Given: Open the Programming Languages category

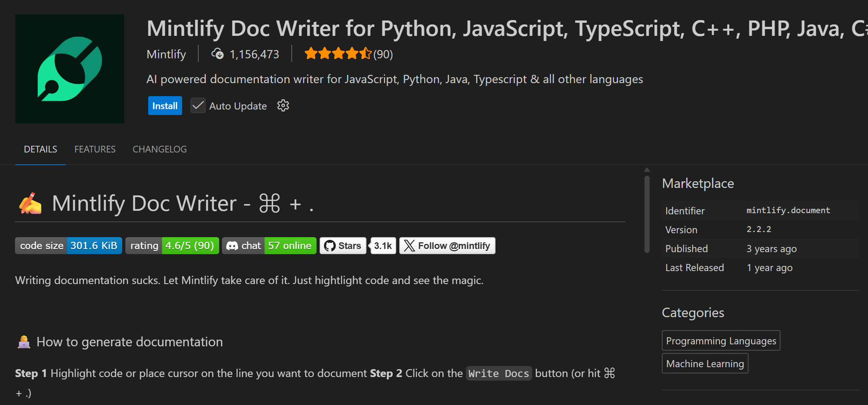Looking at the screenshot, I should click(x=721, y=340).
